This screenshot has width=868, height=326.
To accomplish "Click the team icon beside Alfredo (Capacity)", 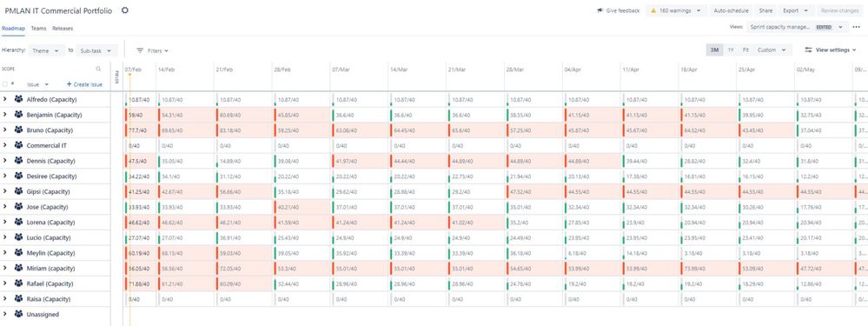I will point(18,99).
